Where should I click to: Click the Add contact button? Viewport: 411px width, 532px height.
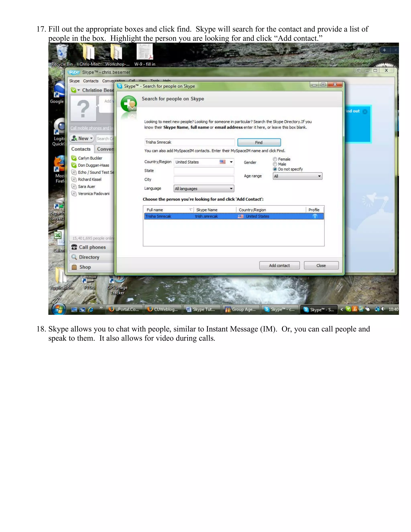click(x=280, y=266)
